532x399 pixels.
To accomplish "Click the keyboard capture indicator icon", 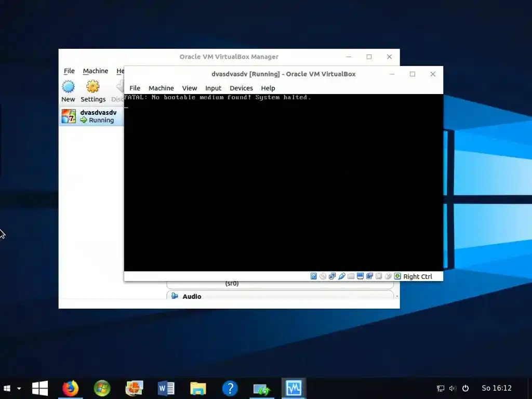I will coord(397,276).
